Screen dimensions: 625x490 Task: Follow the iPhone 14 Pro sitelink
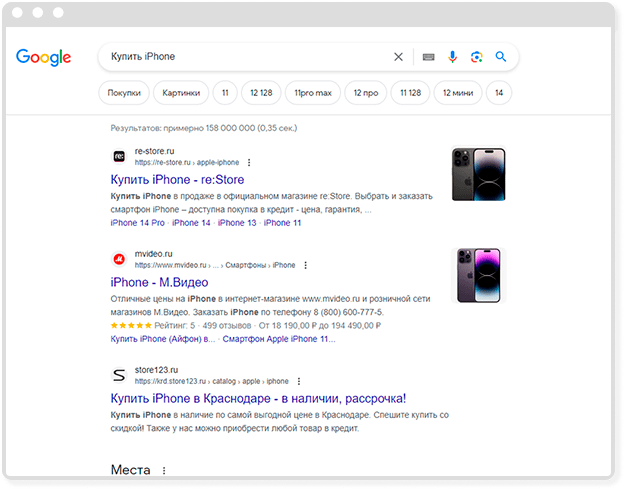coord(137,223)
